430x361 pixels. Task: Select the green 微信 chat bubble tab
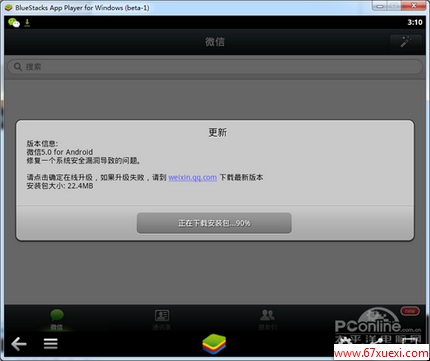click(x=57, y=319)
